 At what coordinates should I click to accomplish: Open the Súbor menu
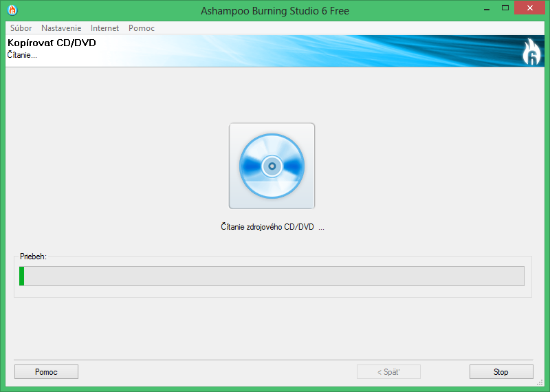[x=21, y=28]
